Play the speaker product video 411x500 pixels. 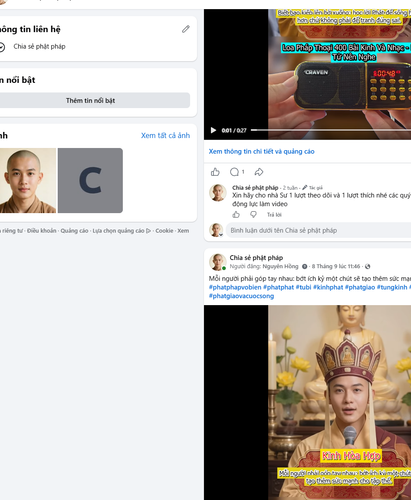tap(213, 130)
